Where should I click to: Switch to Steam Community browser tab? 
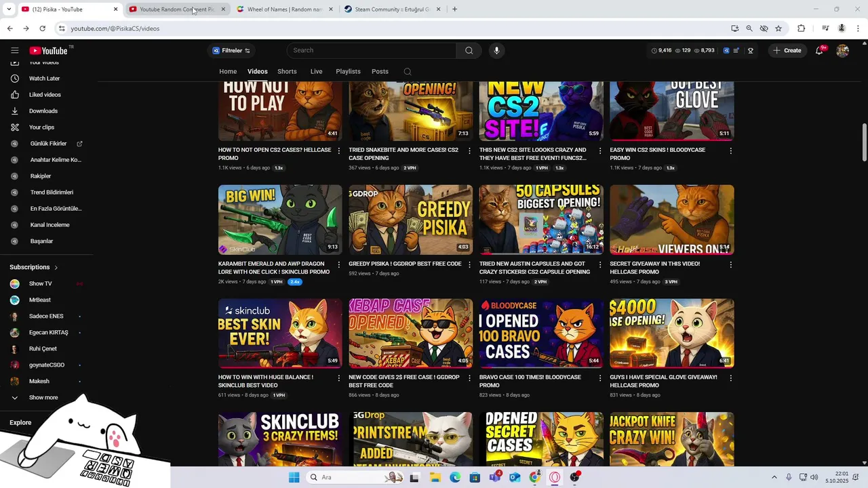click(393, 9)
